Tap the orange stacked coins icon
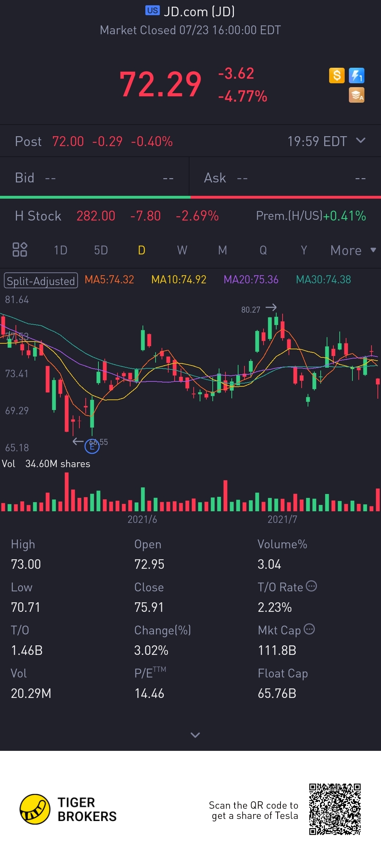 coord(357,95)
